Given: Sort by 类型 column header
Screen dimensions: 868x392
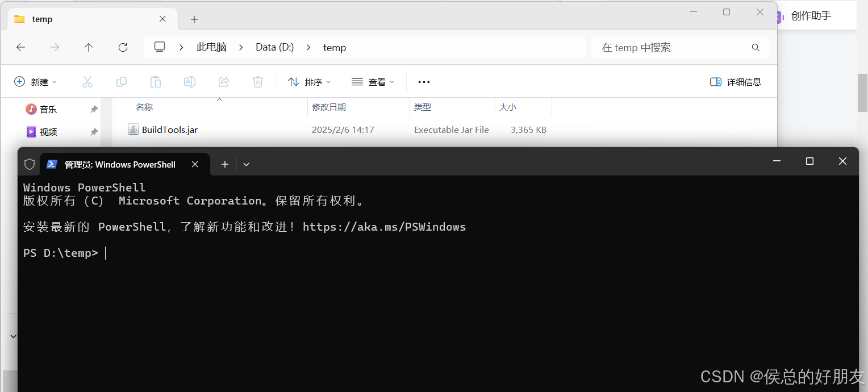Looking at the screenshot, I should pos(423,107).
